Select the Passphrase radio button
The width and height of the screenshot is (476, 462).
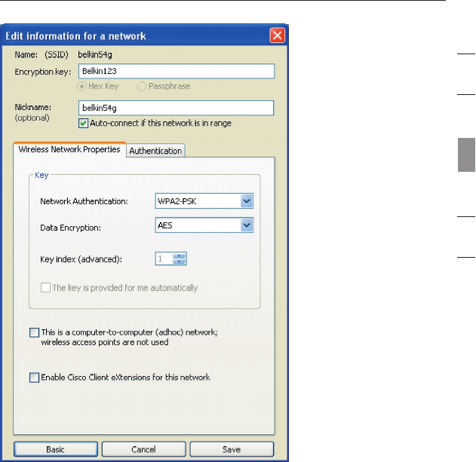[x=142, y=87]
